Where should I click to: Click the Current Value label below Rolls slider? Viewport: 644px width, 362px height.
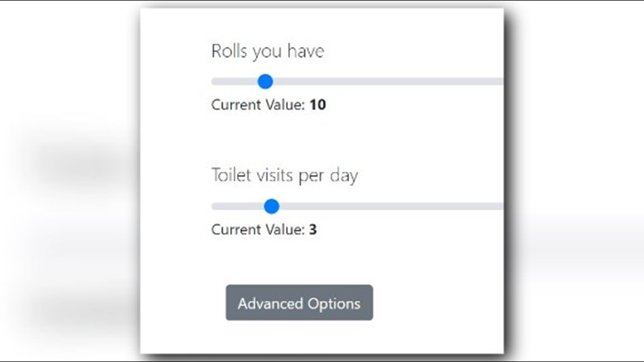click(258, 104)
